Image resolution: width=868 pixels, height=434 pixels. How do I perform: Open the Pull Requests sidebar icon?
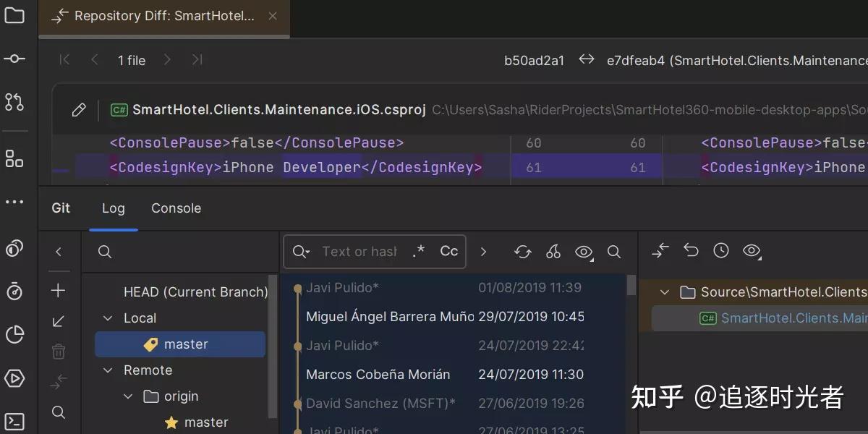point(14,102)
